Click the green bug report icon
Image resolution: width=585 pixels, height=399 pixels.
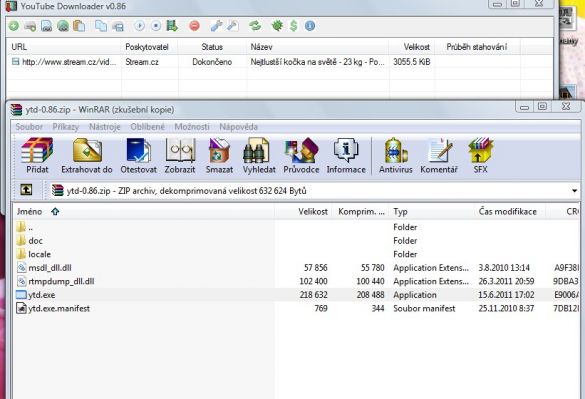(x=277, y=26)
